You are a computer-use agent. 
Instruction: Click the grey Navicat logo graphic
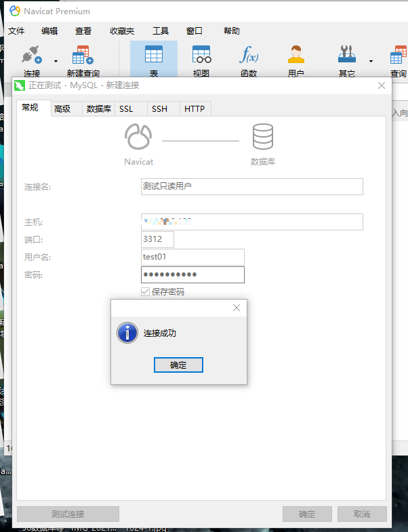point(138,136)
